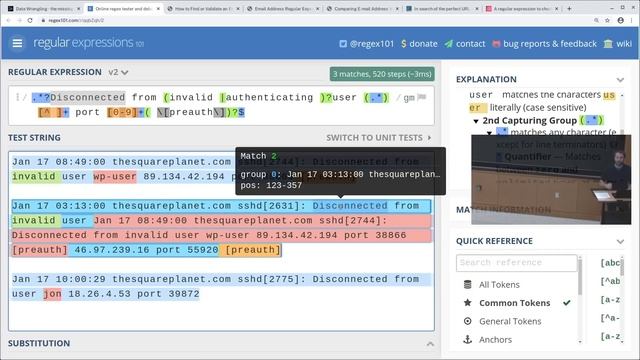Open a new browser tab

coord(569,8)
